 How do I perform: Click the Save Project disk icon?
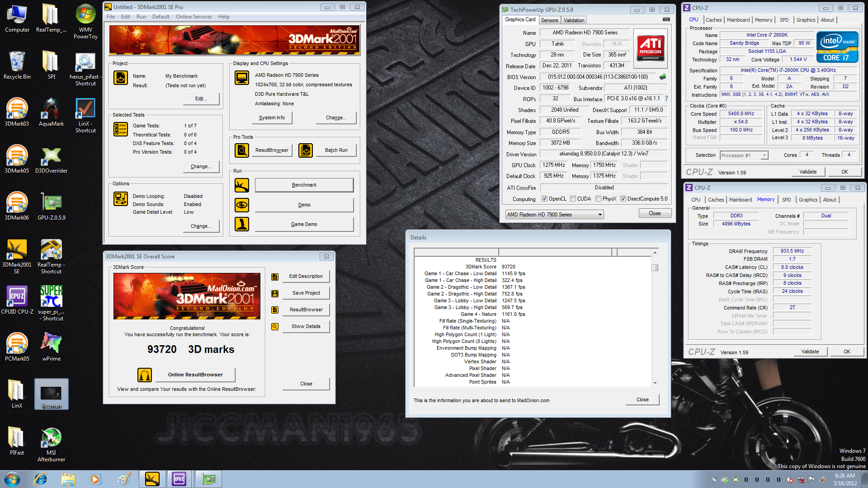tap(275, 293)
